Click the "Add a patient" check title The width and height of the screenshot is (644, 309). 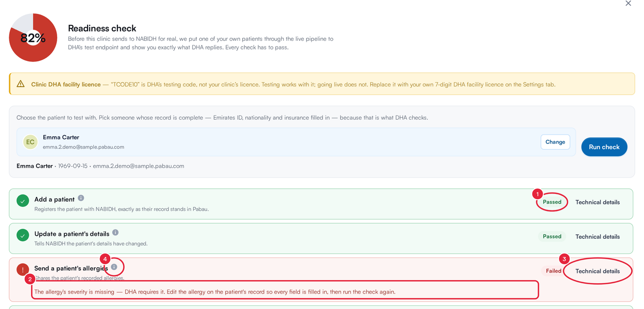pyautogui.click(x=55, y=200)
